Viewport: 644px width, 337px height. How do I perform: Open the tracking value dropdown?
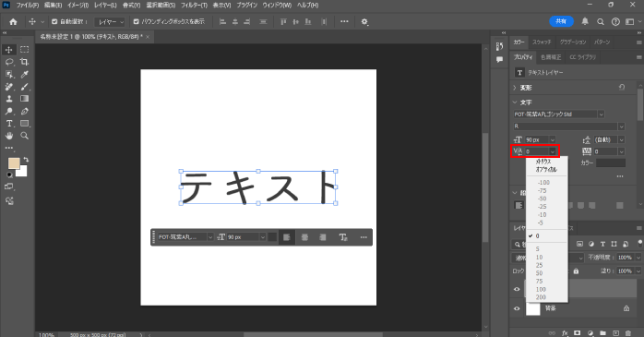[x=622, y=151]
